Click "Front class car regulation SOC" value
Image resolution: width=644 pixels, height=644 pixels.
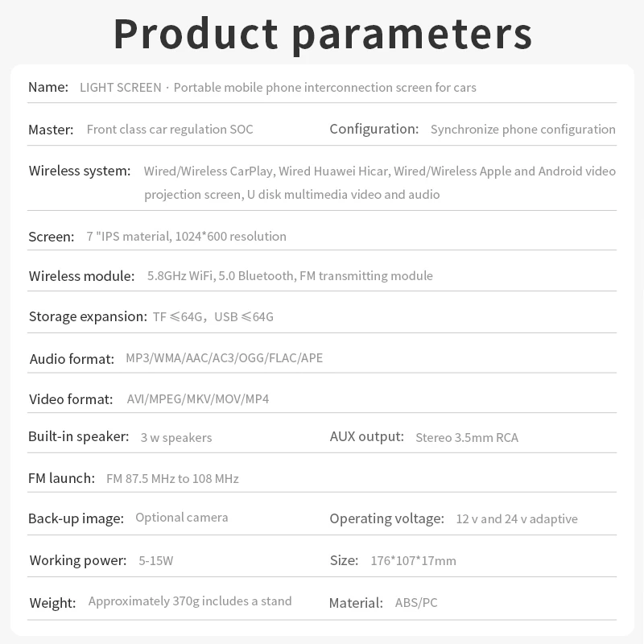(170, 129)
